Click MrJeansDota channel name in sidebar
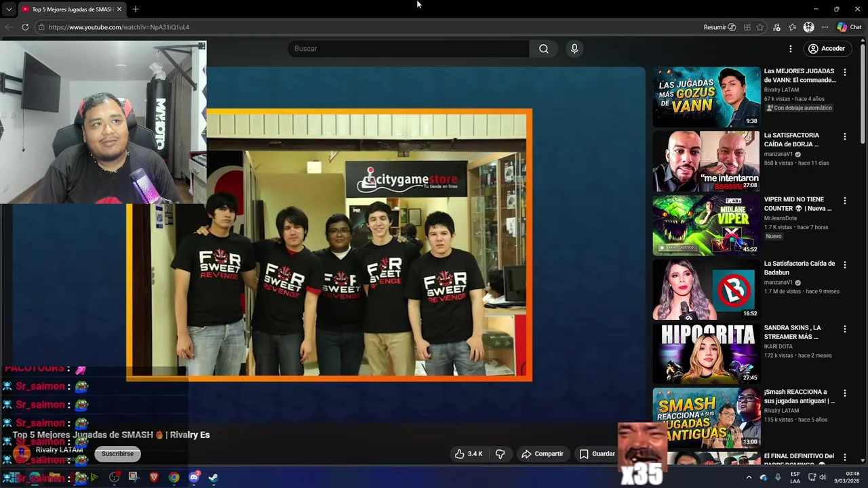 coord(781,218)
